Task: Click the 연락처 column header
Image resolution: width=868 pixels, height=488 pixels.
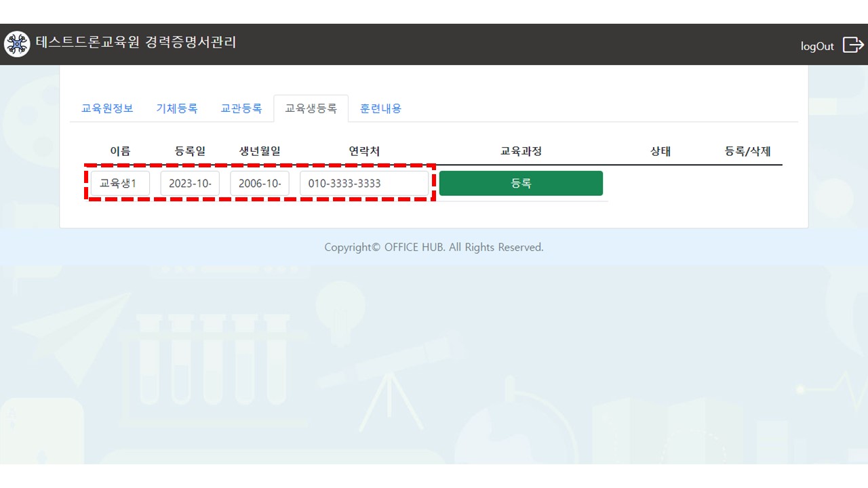Action: (x=364, y=151)
